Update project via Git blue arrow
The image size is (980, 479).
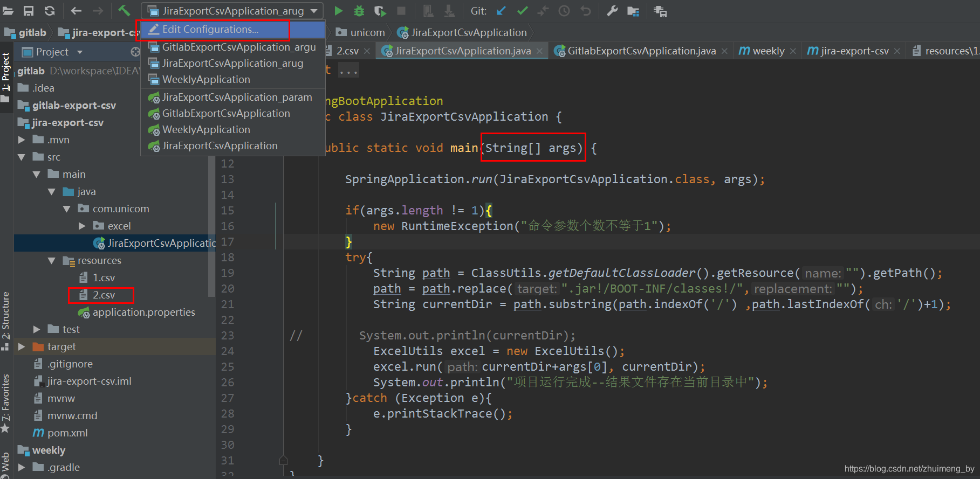(x=502, y=11)
